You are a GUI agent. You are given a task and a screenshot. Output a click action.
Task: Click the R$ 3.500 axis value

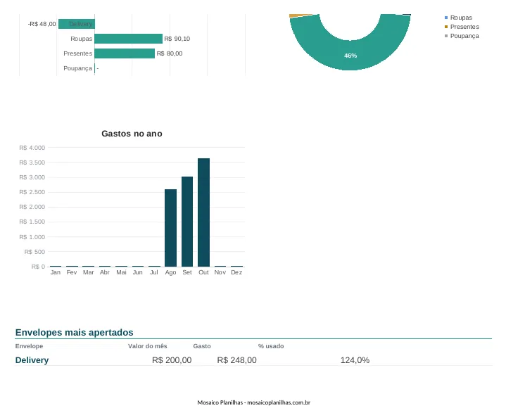[x=32, y=163]
